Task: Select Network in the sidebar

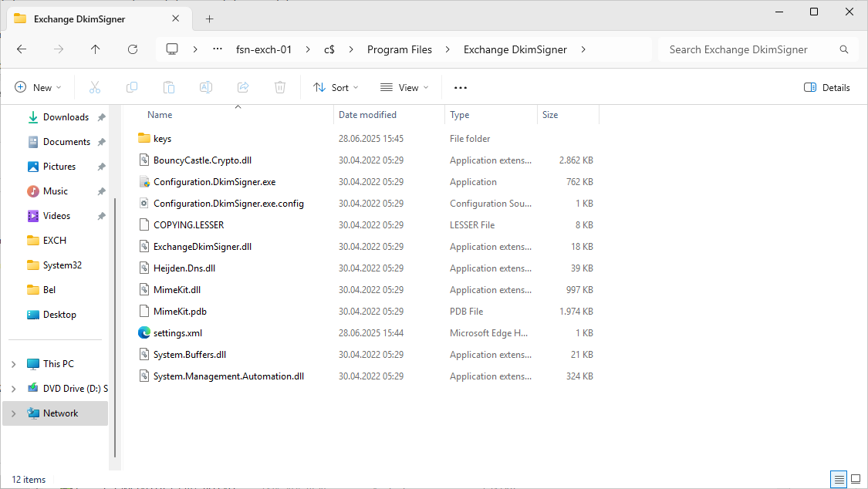Action: click(56, 413)
